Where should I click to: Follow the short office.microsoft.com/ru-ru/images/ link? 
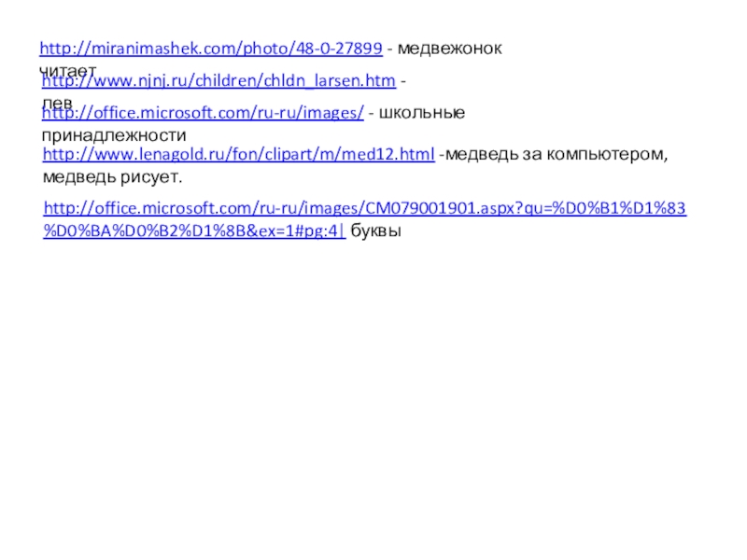pyautogui.click(x=203, y=113)
